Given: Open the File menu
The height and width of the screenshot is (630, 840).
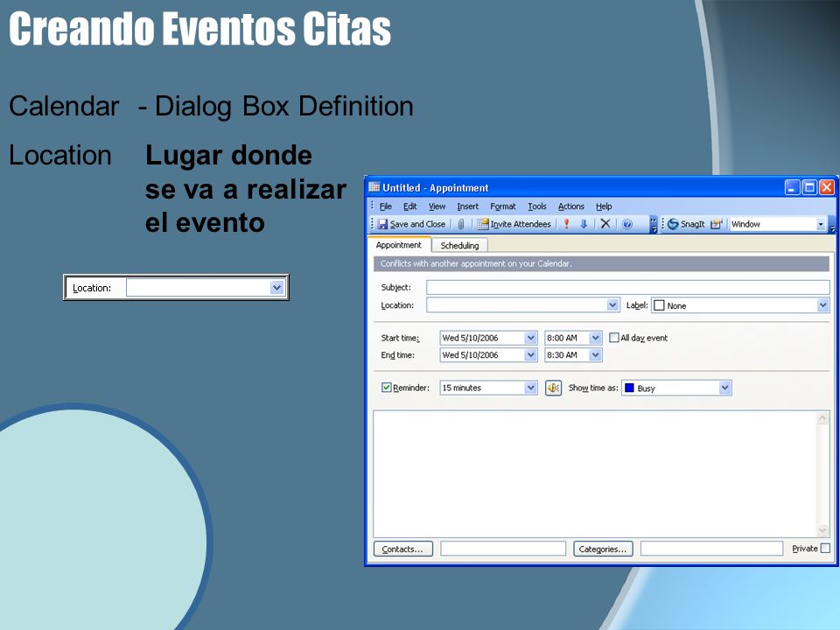Looking at the screenshot, I should click(386, 206).
